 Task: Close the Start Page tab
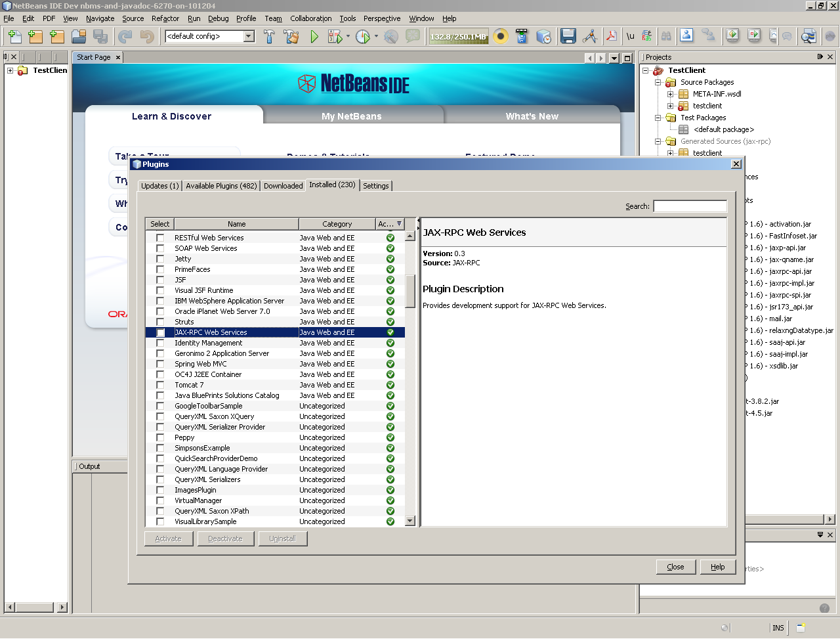(x=118, y=58)
